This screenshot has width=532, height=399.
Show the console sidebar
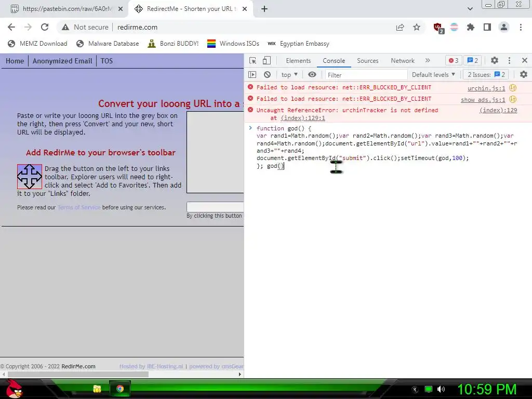tap(252, 75)
